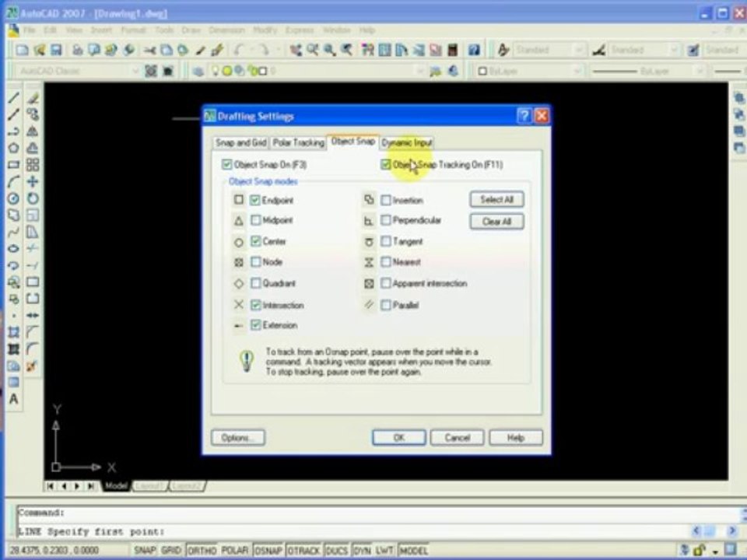747x560 pixels.
Task: Switch to the Snap and Grid tab
Action: (240, 142)
